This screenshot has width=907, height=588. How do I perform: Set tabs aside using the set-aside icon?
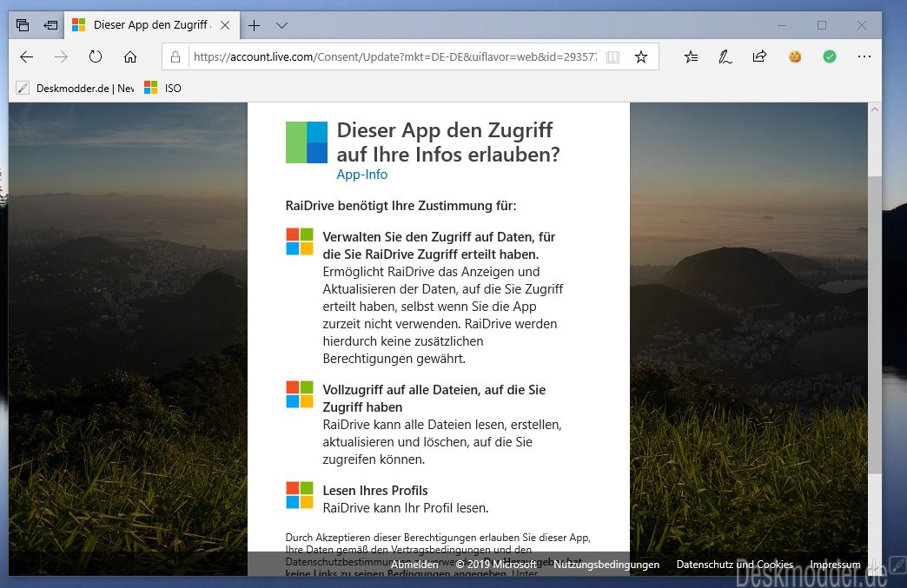point(50,25)
